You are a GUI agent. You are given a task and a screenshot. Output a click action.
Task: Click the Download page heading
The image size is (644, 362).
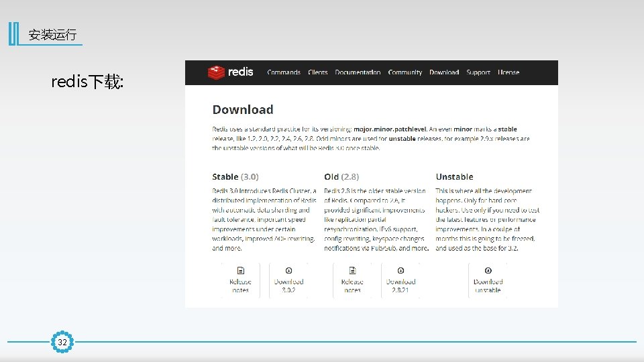tap(243, 109)
